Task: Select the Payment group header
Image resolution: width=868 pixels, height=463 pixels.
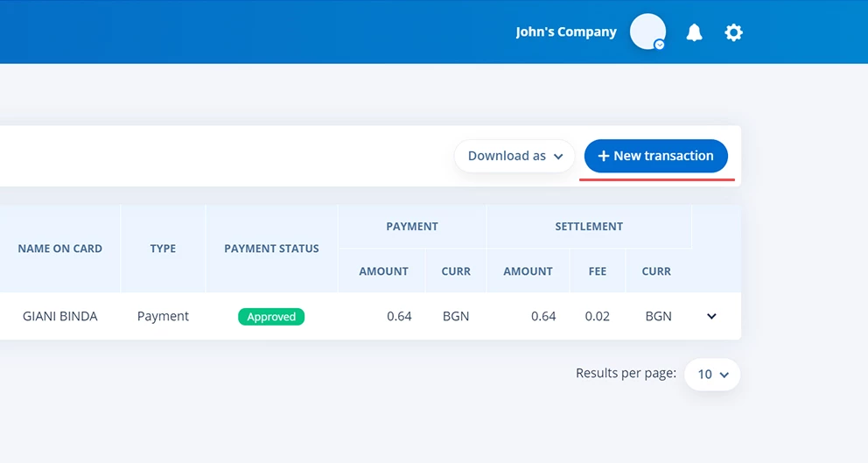Action: coord(411,226)
